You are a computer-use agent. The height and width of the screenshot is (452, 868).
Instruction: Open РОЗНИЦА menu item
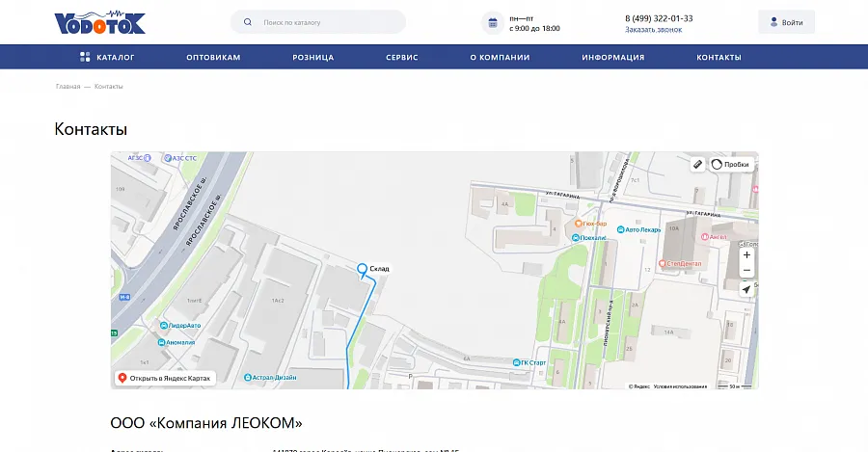312,57
